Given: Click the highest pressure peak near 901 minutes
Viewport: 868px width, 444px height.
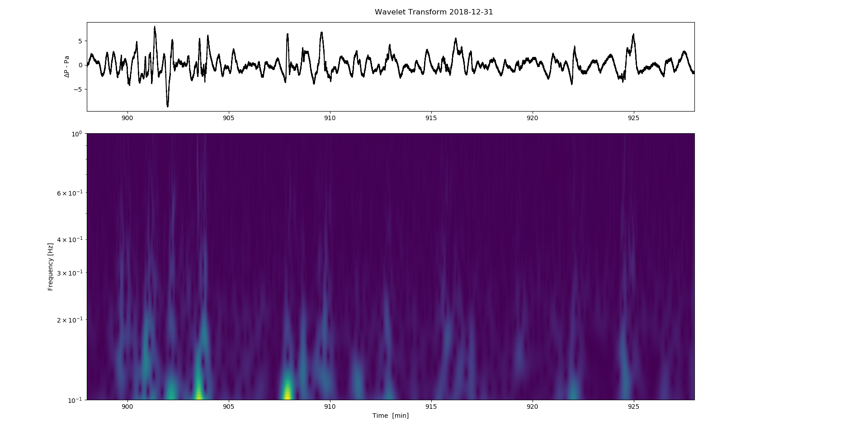Looking at the screenshot, I should [x=155, y=27].
